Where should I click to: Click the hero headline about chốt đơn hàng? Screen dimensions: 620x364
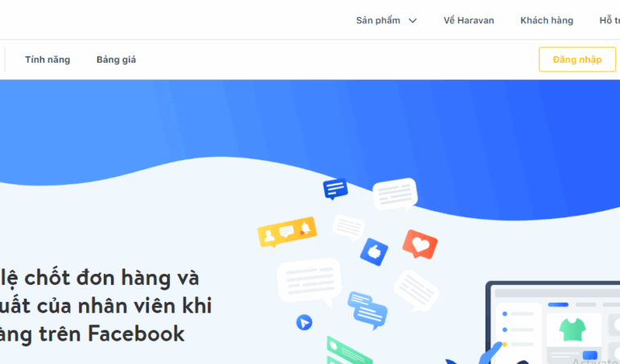click(106, 305)
